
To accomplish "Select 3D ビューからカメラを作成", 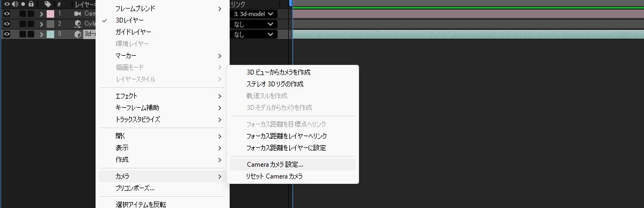I will point(292,72).
